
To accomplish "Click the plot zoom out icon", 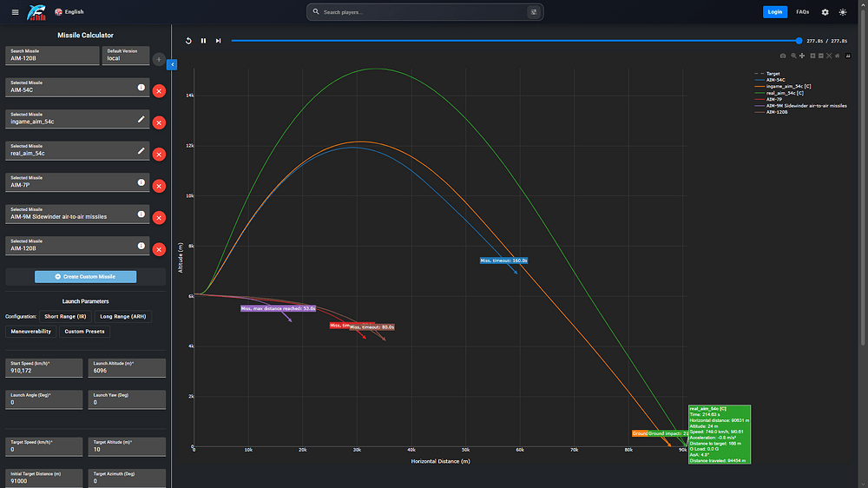I will pyautogui.click(x=821, y=56).
